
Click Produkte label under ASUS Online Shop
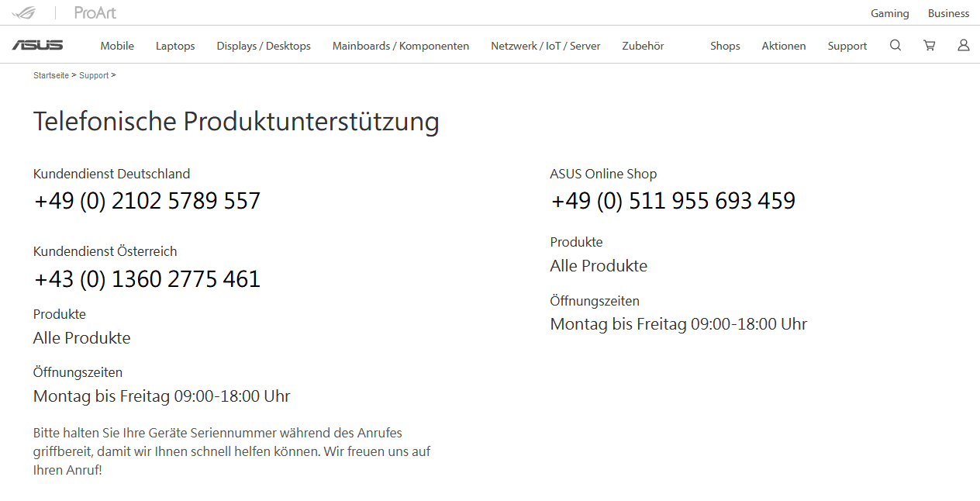(576, 242)
